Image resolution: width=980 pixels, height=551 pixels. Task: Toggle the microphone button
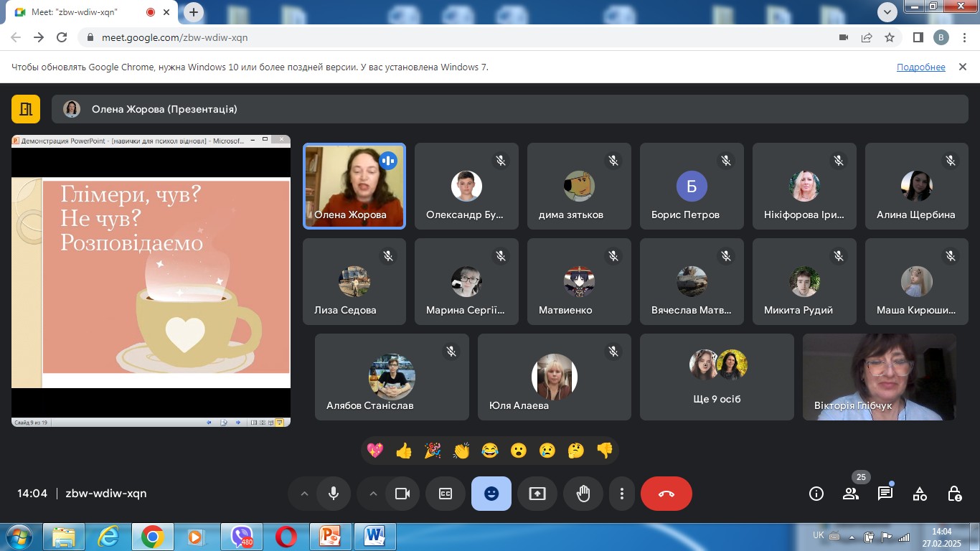pos(333,494)
